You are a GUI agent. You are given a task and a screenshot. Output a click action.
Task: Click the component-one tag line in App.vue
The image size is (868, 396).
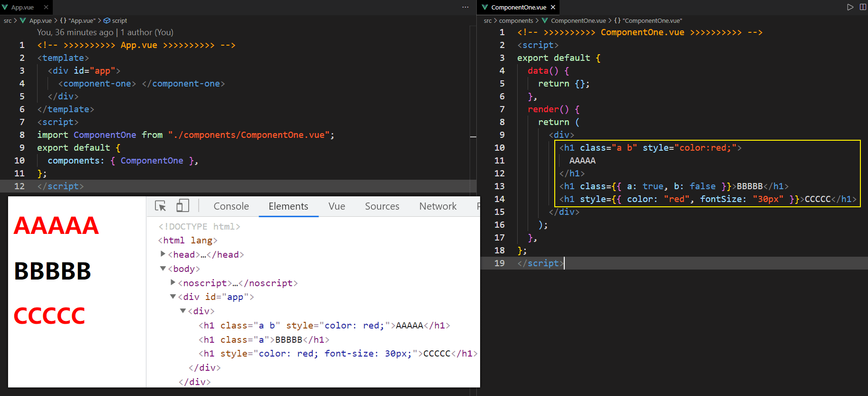[142, 84]
